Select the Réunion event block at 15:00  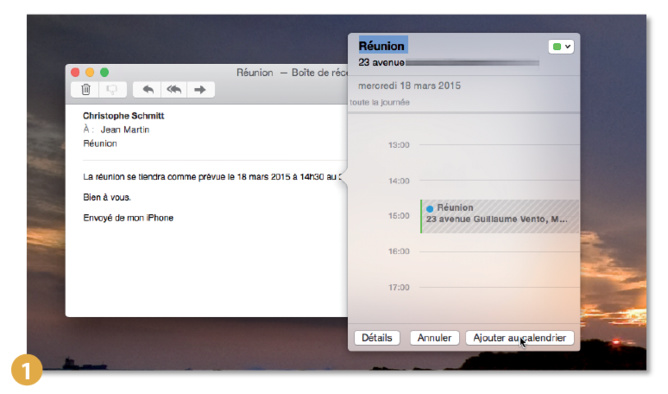pos(499,216)
